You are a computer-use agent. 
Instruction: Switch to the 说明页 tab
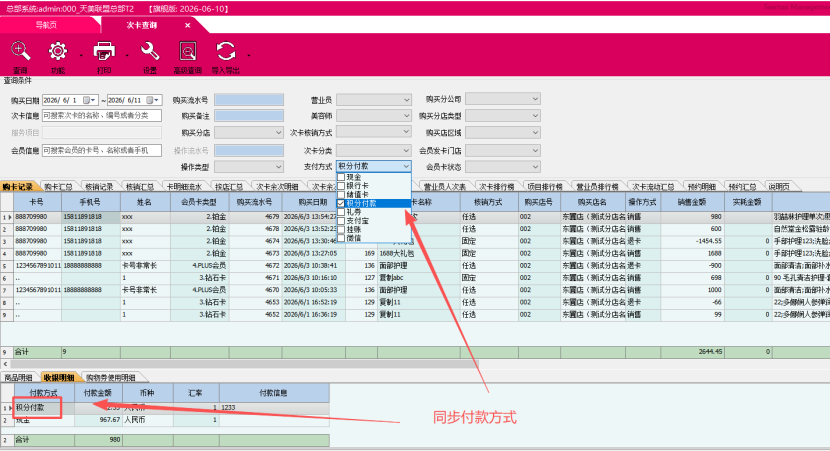coord(779,187)
